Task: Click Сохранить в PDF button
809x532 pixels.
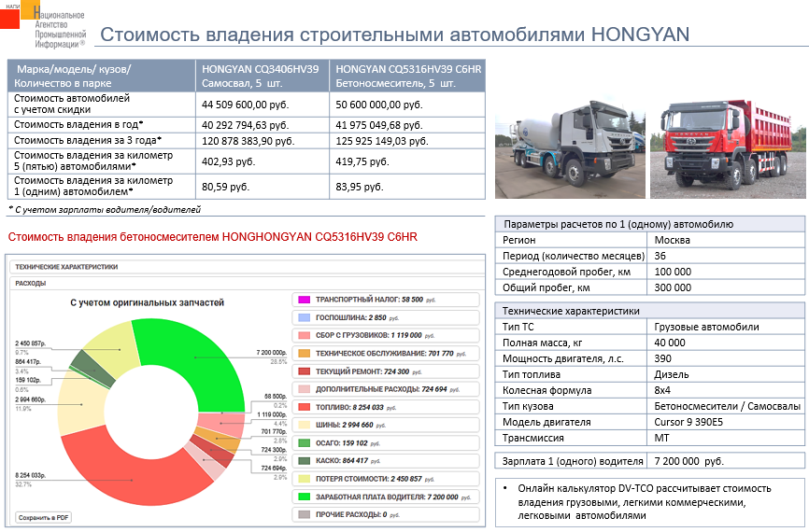Action: tap(45, 516)
